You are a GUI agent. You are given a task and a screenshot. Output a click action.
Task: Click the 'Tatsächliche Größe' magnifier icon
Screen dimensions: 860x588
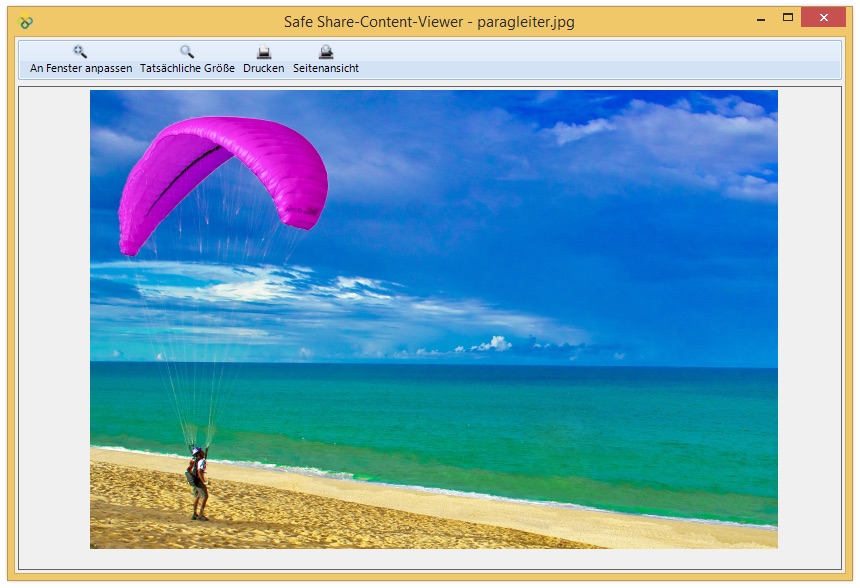(187, 52)
